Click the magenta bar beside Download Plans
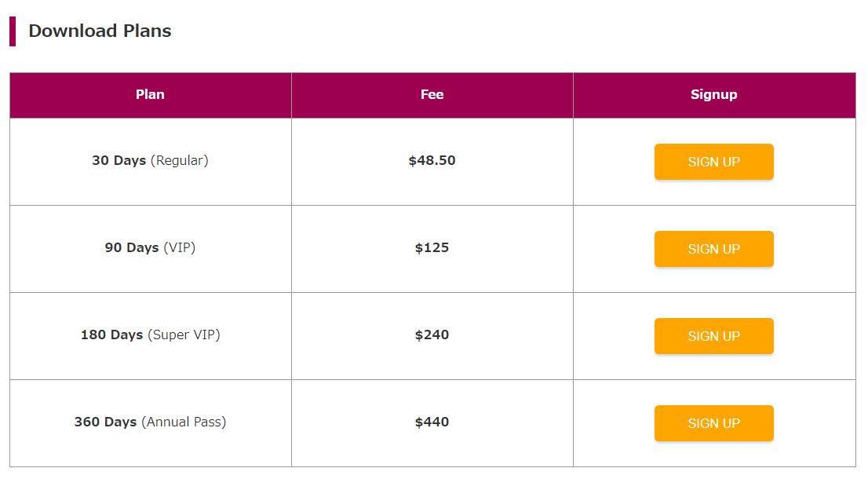The image size is (868, 479). (13, 31)
